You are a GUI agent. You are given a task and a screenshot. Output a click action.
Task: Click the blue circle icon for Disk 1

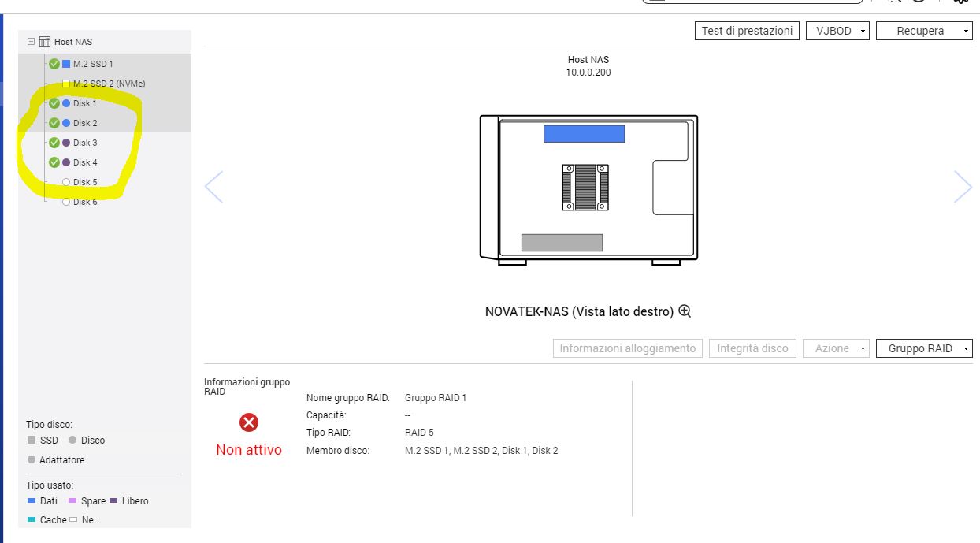pyautogui.click(x=66, y=103)
